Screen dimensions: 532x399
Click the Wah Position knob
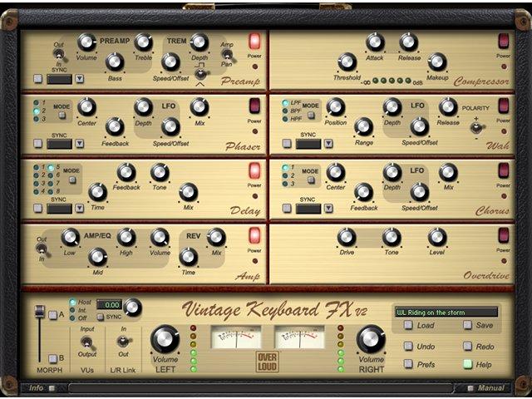pyautogui.click(x=336, y=107)
